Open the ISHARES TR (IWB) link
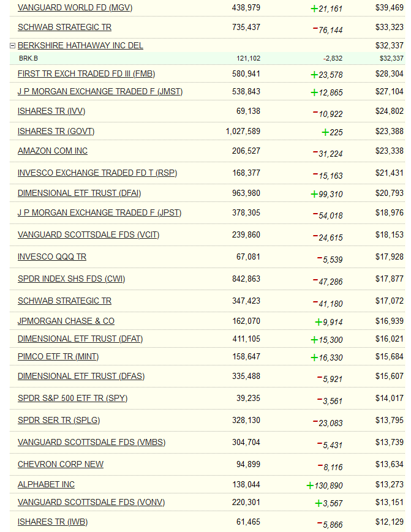This screenshot has height=532, width=411. (53, 522)
